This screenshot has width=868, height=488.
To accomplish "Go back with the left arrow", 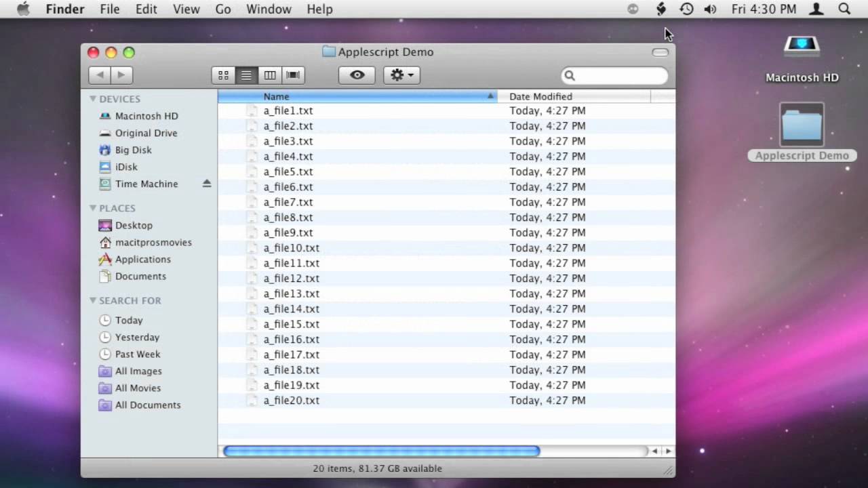I will pos(100,75).
